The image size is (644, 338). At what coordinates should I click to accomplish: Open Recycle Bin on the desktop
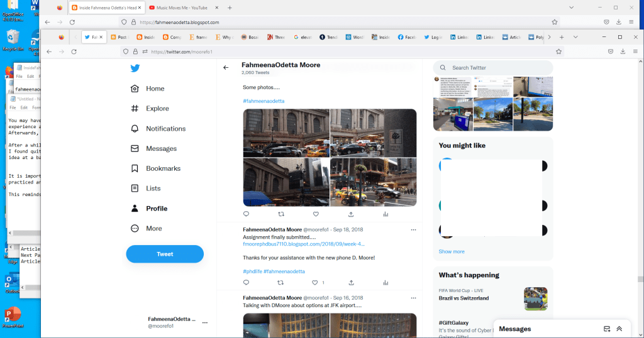[x=13, y=40]
